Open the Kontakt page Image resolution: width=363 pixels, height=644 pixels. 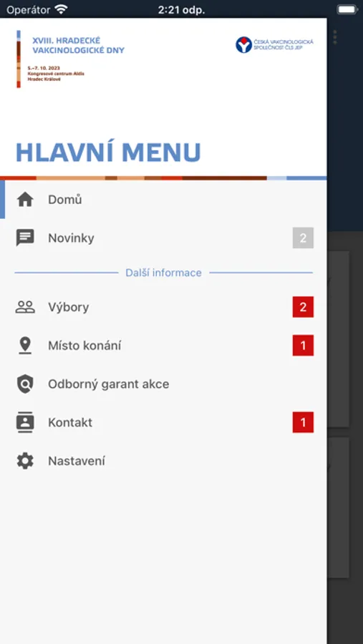point(164,422)
